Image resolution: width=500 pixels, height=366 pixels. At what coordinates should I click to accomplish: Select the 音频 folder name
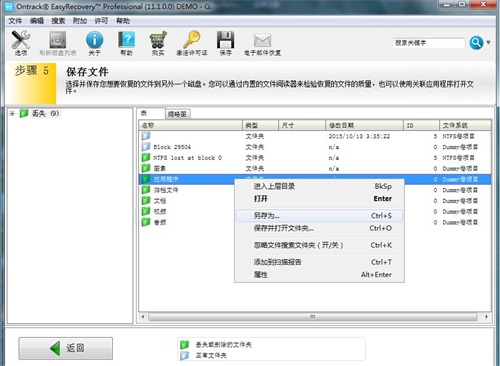[160, 222]
